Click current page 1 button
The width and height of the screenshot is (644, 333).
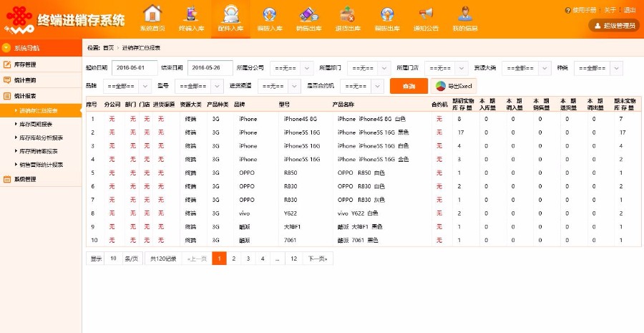tap(220, 259)
